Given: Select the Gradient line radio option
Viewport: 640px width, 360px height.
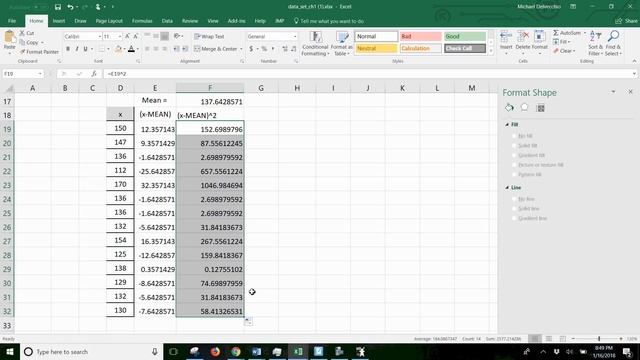Looking at the screenshot, I should coord(514,218).
